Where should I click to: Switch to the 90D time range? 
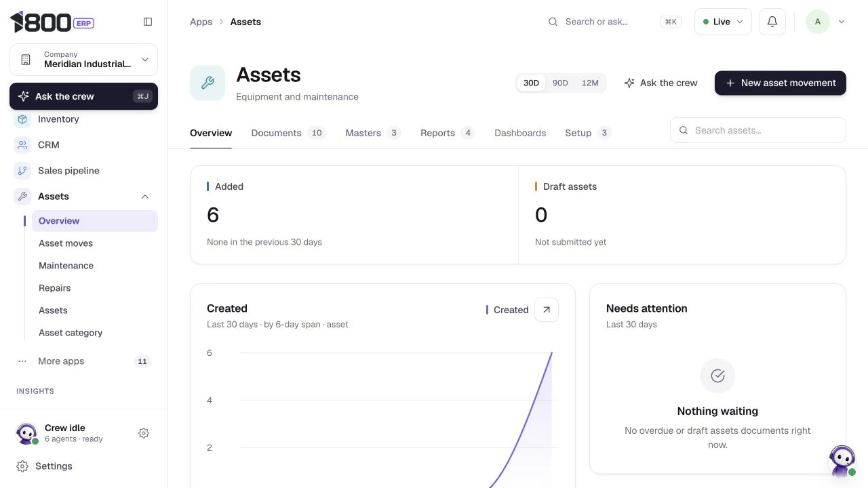tap(560, 83)
